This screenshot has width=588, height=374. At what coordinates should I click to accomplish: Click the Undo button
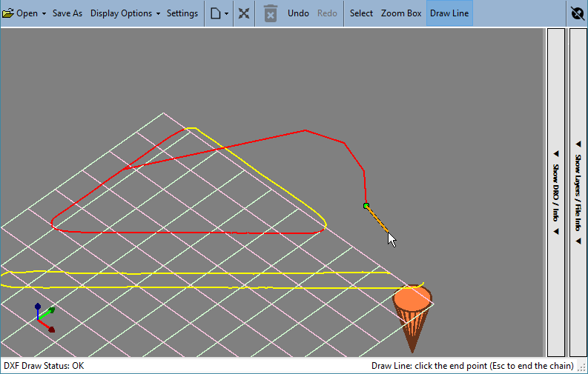[x=298, y=13]
